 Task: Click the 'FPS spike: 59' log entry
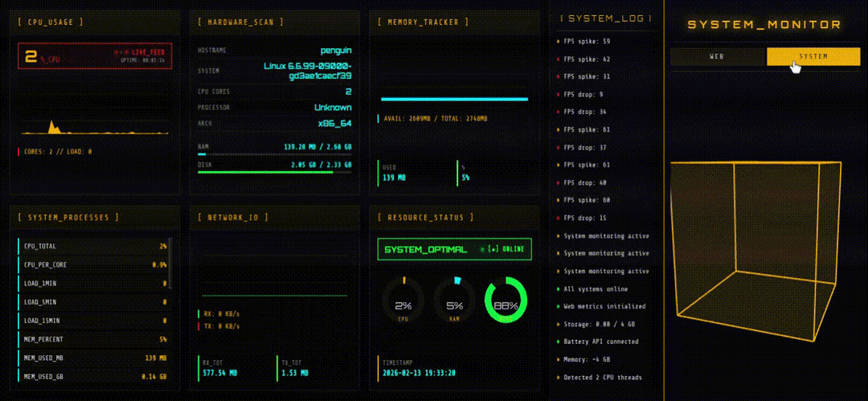(x=587, y=41)
